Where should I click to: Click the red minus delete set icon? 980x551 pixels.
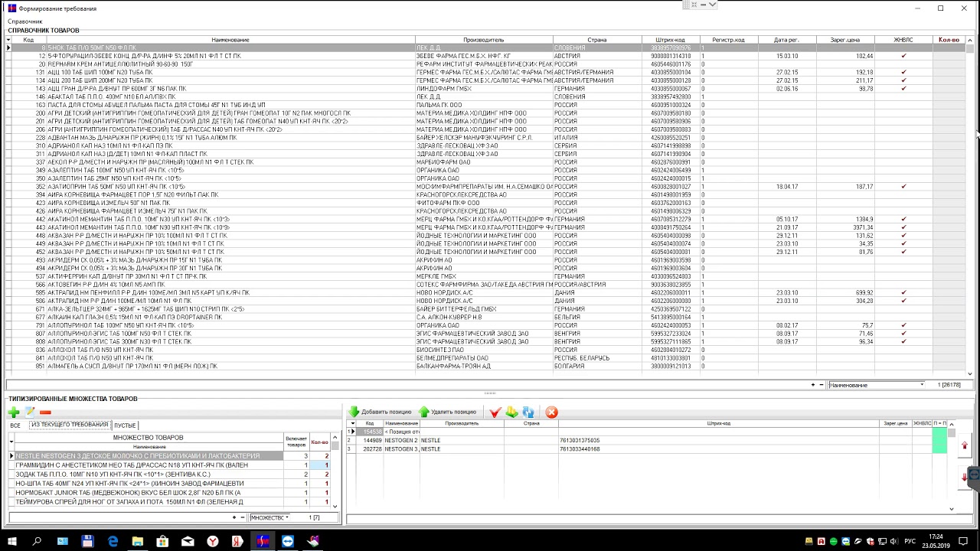(x=46, y=412)
